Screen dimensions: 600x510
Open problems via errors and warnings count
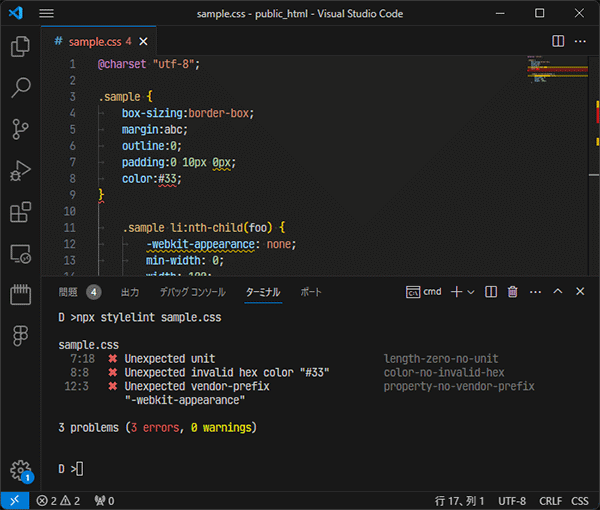click(x=58, y=501)
